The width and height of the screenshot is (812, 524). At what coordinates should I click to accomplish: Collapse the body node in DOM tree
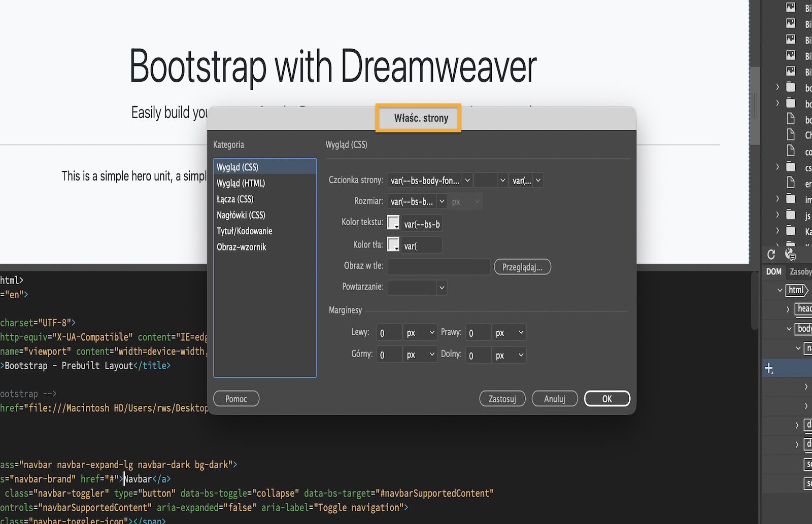[x=789, y=329]
